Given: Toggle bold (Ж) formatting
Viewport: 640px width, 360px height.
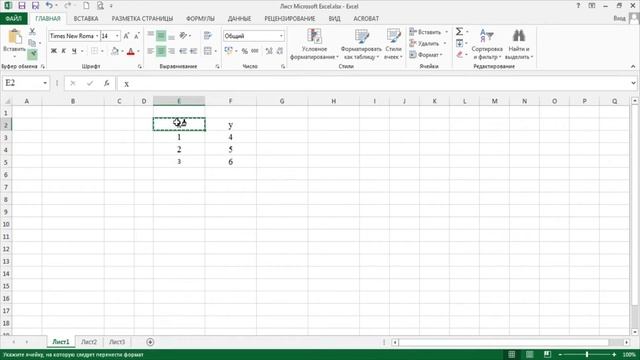Looking at the screenshot, I should click(53, 51).
